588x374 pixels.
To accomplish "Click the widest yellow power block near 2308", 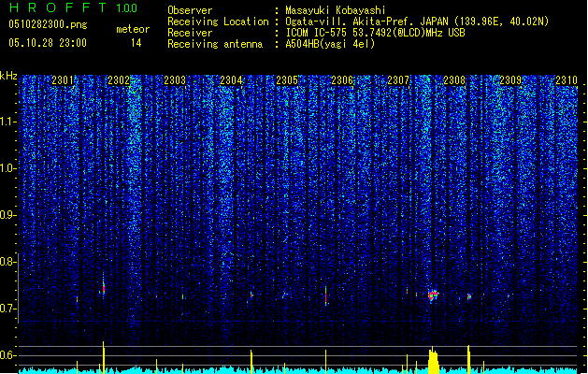I will click(433, 360).
